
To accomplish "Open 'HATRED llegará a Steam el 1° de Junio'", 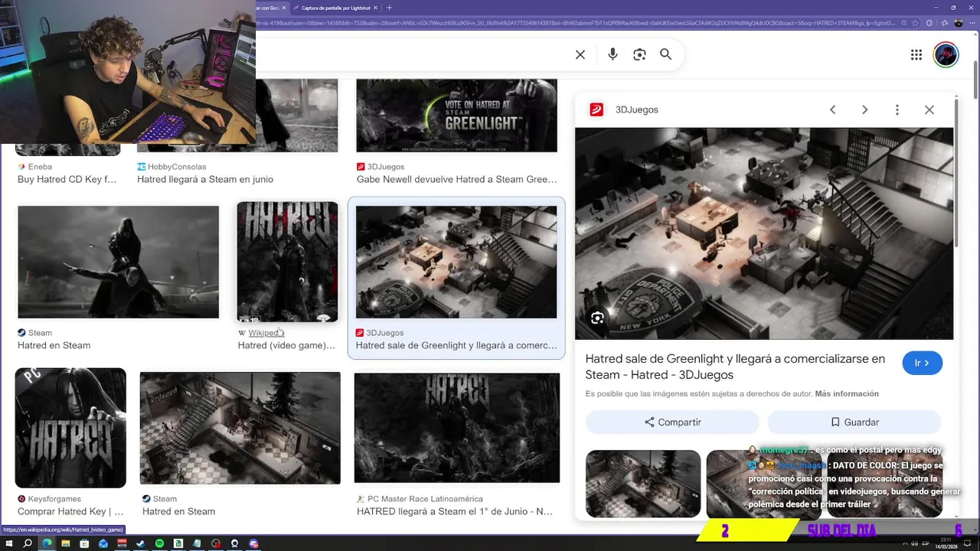I will click(455, 511).
